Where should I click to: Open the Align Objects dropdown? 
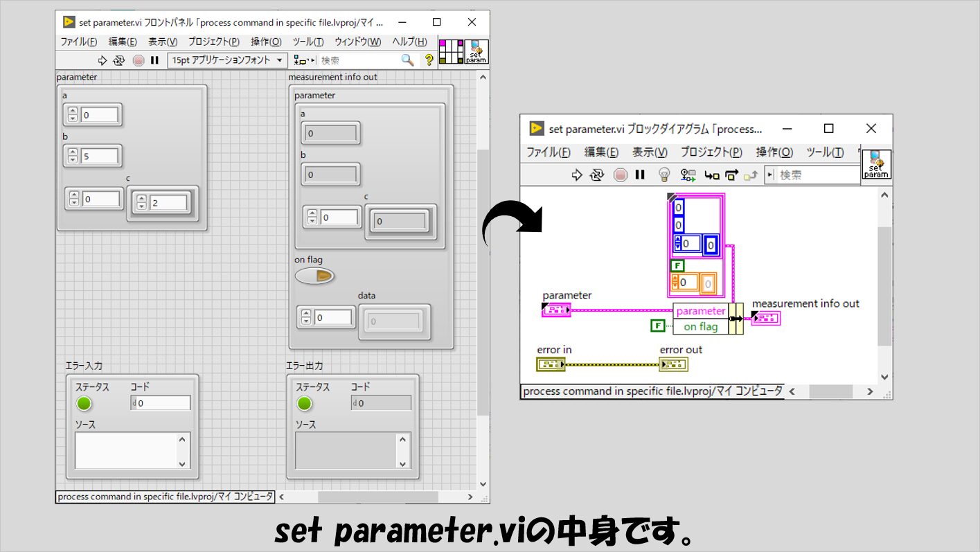click(303, 60)
